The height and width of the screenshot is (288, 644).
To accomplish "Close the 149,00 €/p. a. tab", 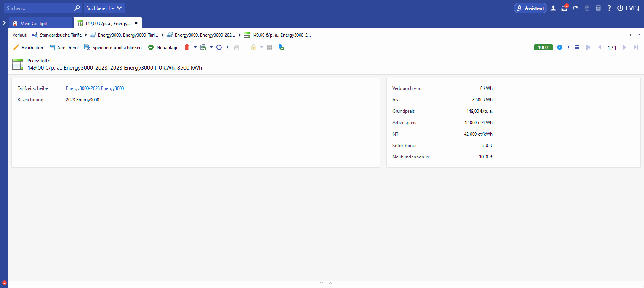I will click(x=136, y=23).
